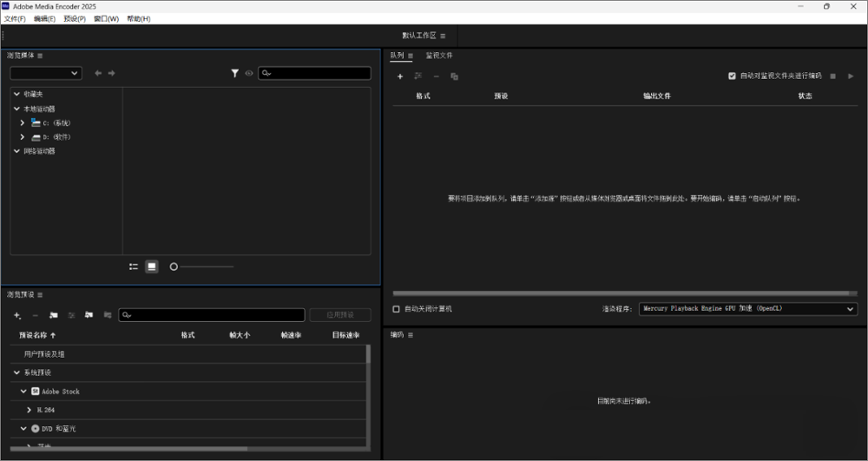Open the 浏览媒体 panel menu icon
This screenshot has height=461, width=868.
click(x=40, y=56)
